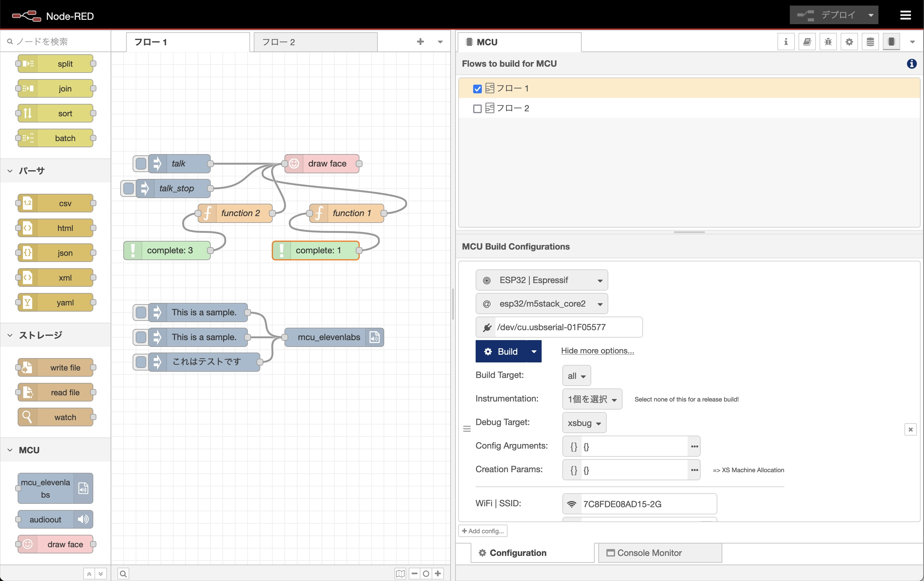Toggle the navigator map icon
Viewport: 924px width, 581px height.
click(x=400, y=573)
